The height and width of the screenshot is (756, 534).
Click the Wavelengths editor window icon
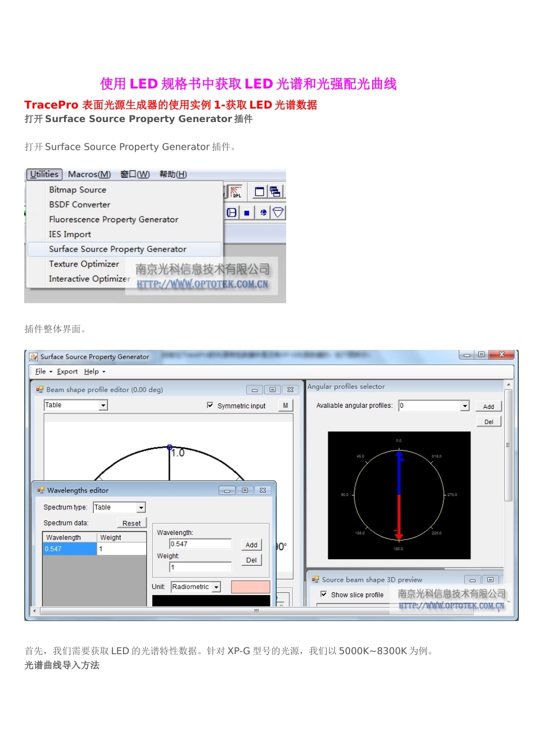pos(40,490)
